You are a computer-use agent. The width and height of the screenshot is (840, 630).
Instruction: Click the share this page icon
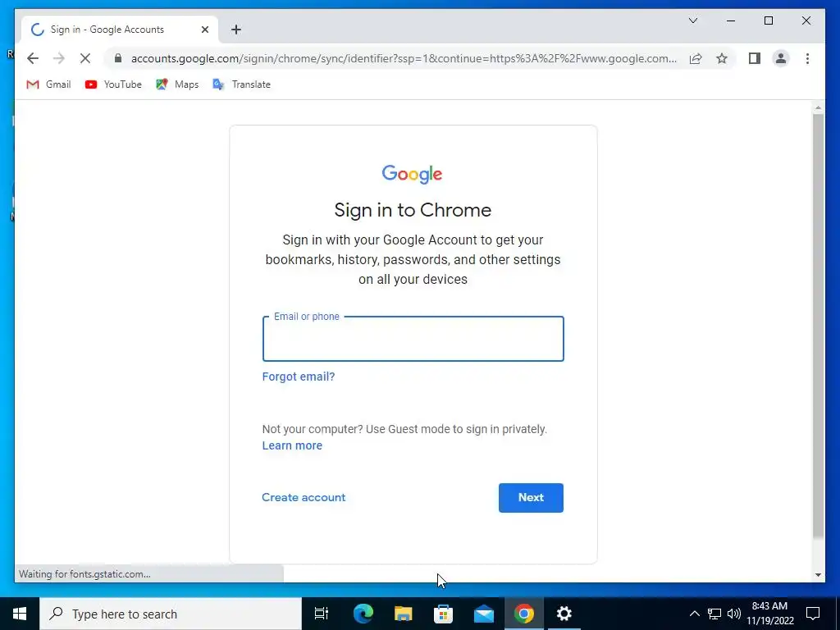(x=696, y=58)
